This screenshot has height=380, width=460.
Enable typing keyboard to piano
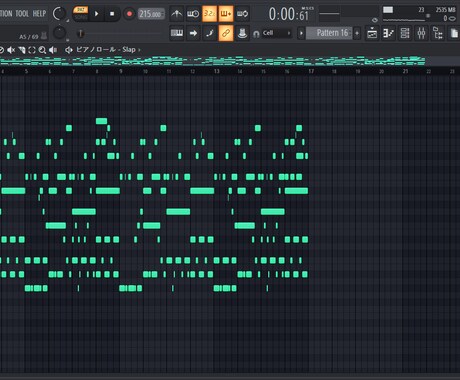[x=177, y=33]
